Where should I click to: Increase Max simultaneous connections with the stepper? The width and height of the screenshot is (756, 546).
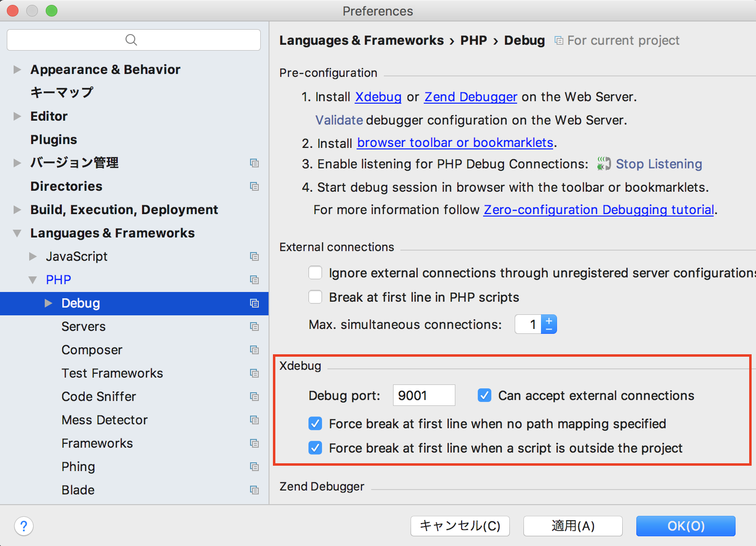(549, 320)
